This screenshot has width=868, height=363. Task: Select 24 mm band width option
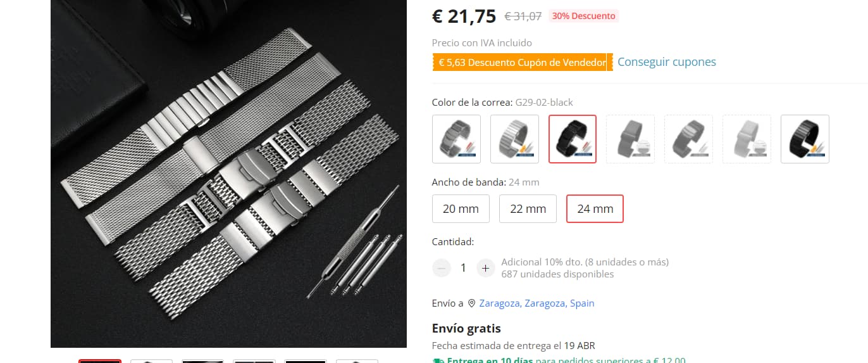coord(595,208)
